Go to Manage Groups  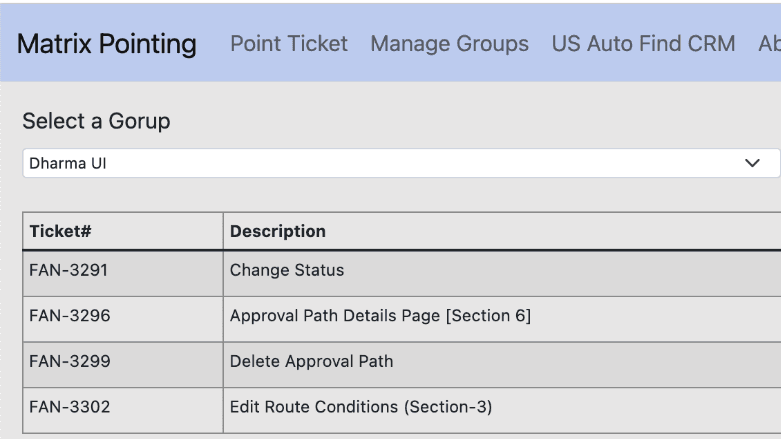449,44
